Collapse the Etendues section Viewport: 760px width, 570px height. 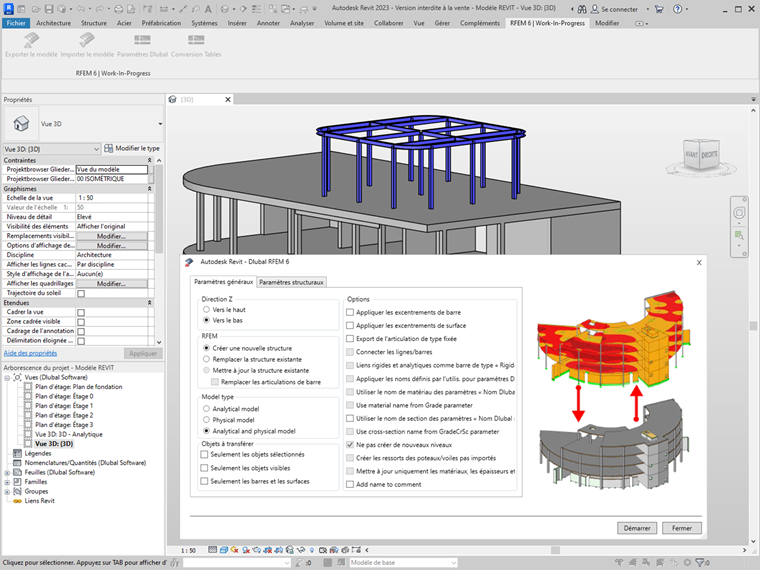[150, 302]
